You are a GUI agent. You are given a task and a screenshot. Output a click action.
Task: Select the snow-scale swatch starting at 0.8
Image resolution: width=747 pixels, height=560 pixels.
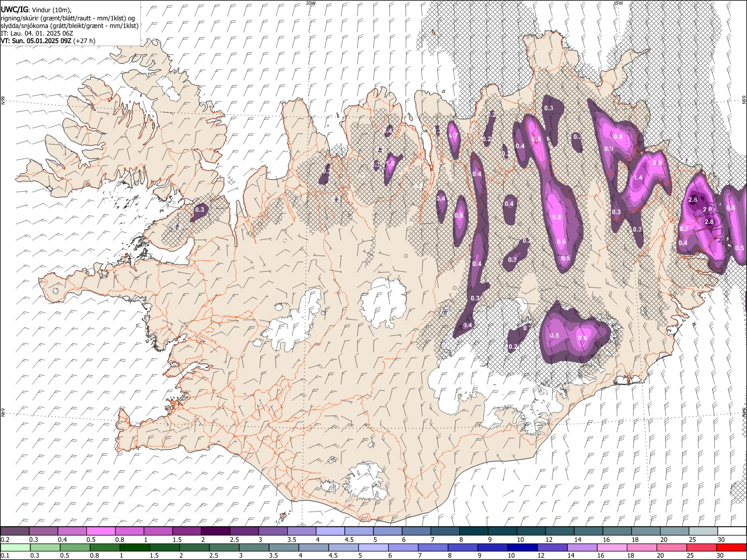(x=129, y=531)
